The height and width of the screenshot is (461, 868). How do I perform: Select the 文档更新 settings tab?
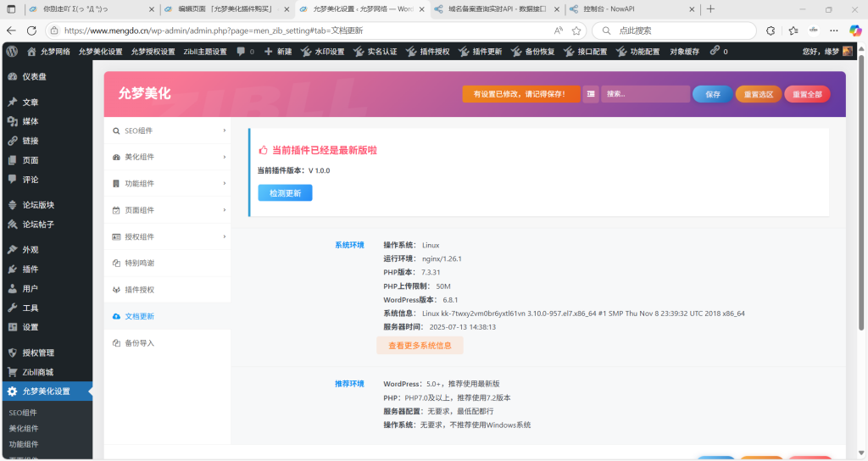pos(167,316)
